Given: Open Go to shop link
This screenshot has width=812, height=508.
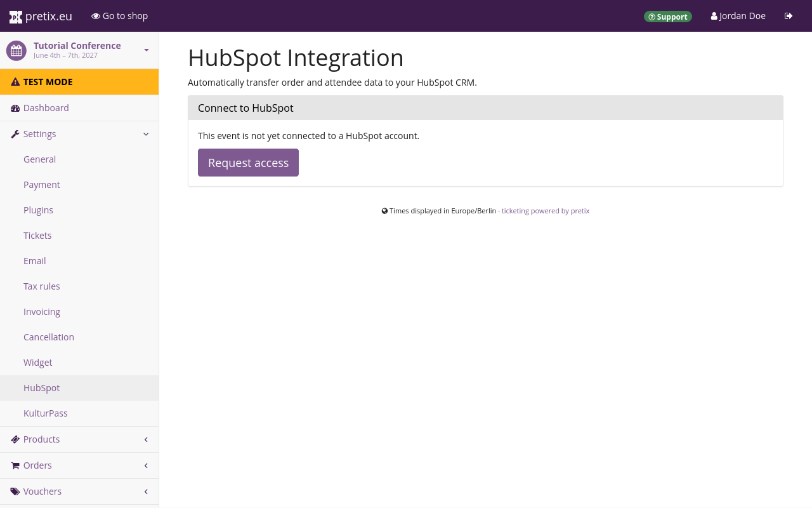Looking at the screenshot, I should click(120, 16).
